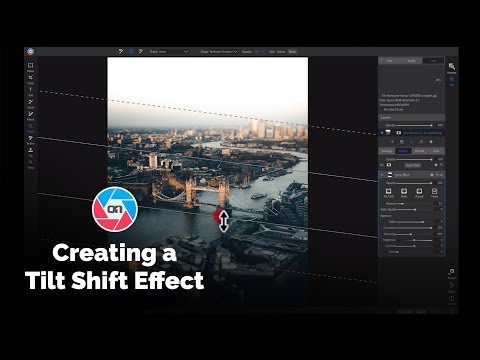The width and height of the screenshot is (480, 360).
Task: Open More Lens Blur styles
Action: click(434, 192)
